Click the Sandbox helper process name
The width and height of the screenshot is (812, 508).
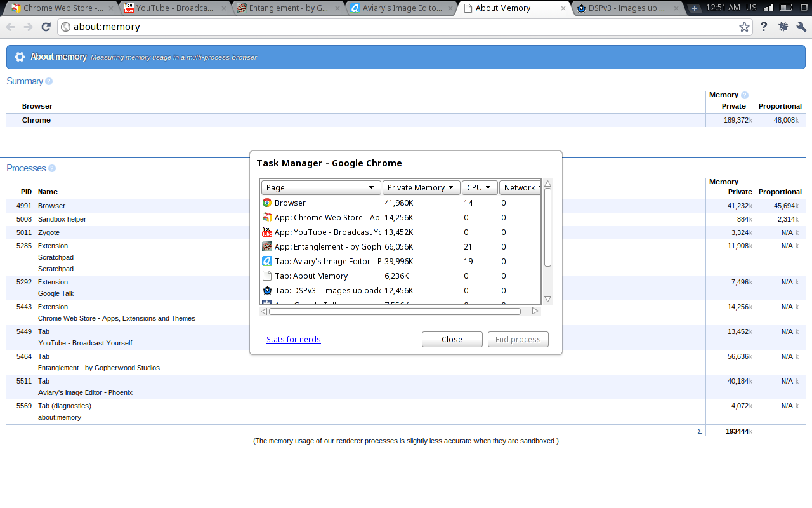pos(62,219)
